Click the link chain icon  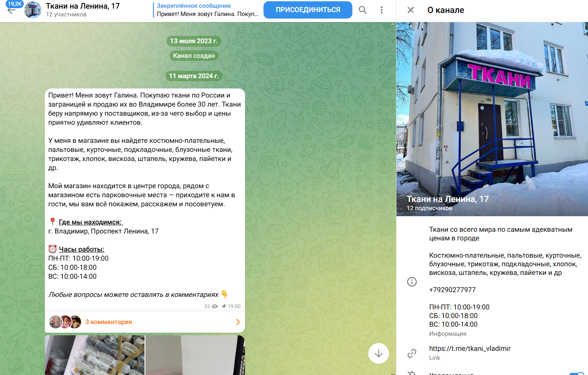(x=412, y=353)
